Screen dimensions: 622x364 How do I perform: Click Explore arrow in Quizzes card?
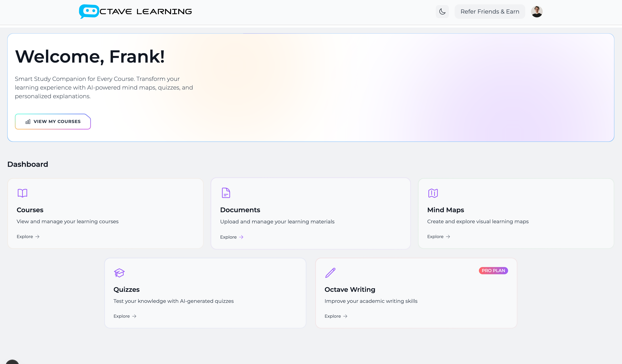[x=134, y=316]
